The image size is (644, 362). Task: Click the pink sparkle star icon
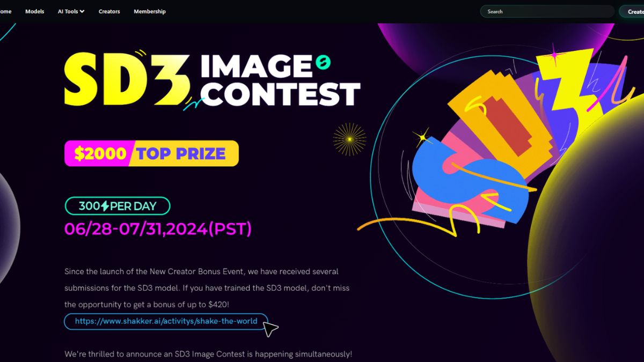(x=554, y=54)
